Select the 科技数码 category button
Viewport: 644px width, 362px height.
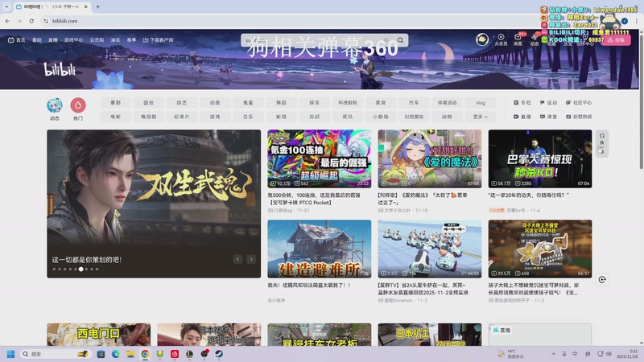click(348, 103)
